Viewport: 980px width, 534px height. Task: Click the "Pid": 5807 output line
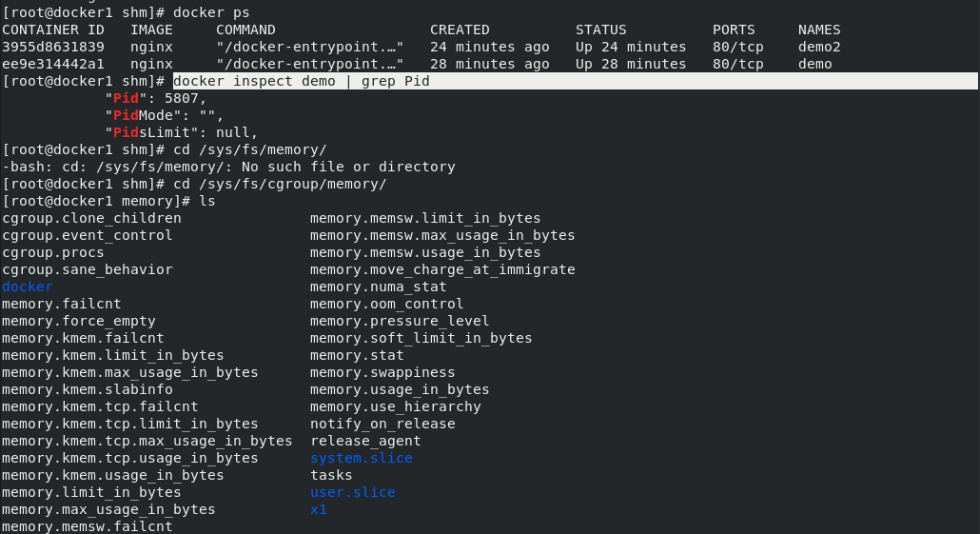point(156,98)
